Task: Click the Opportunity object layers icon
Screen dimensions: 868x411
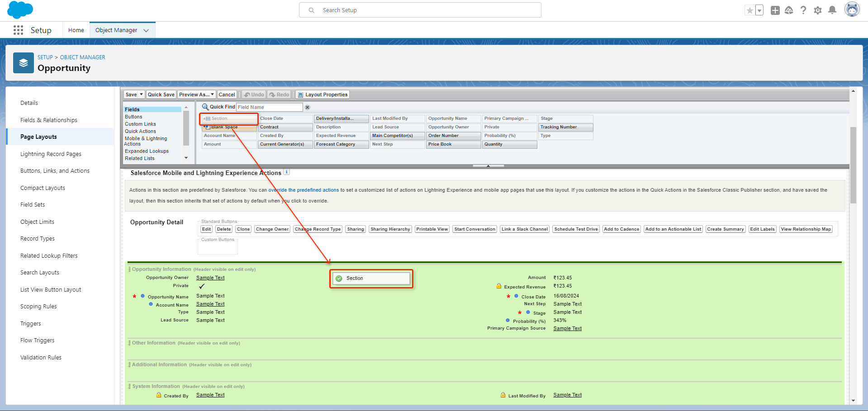Action: tap(24, 63)
